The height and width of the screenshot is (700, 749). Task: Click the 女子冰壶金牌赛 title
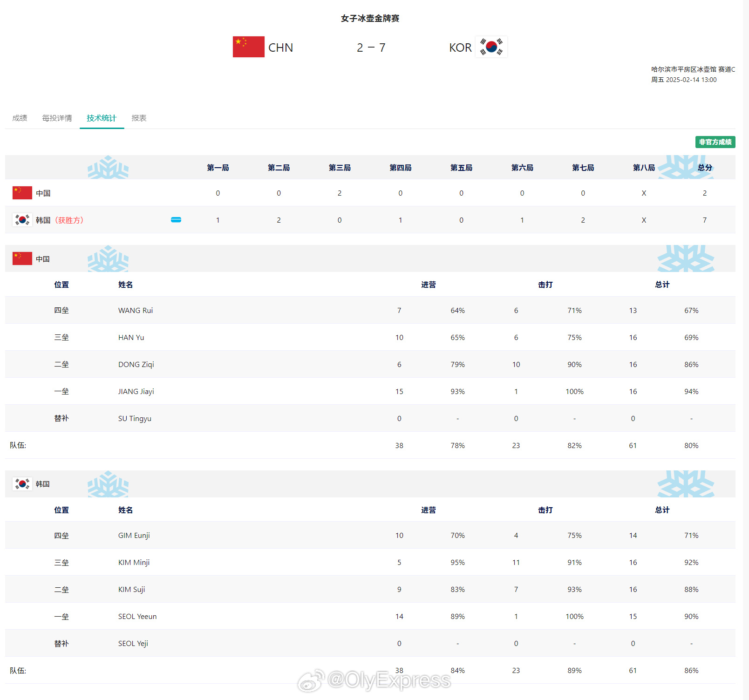click(x=370, y=18)
